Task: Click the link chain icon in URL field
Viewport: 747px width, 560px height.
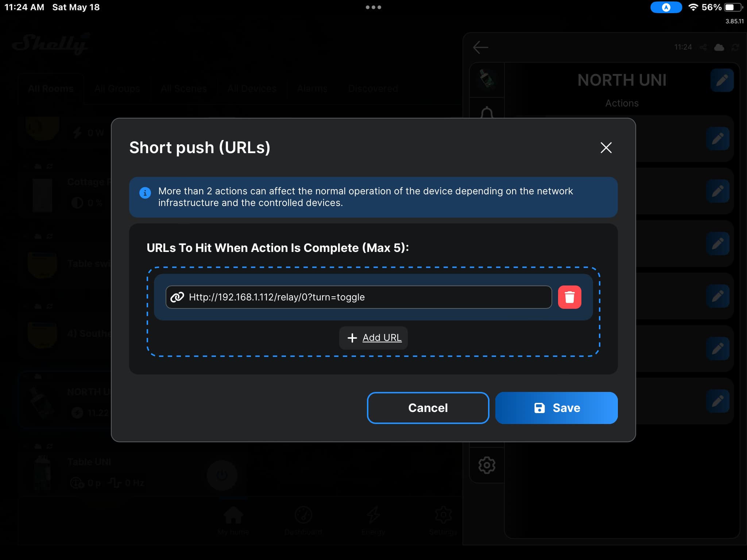Action: [x=177, y=297]
